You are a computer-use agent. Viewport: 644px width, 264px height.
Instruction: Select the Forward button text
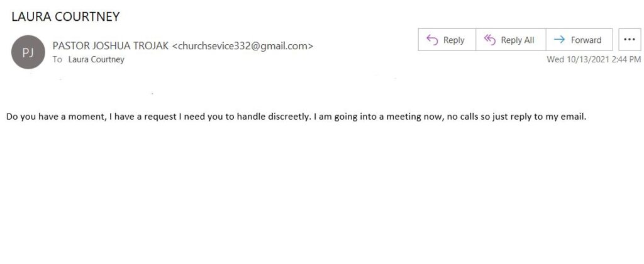586,40
